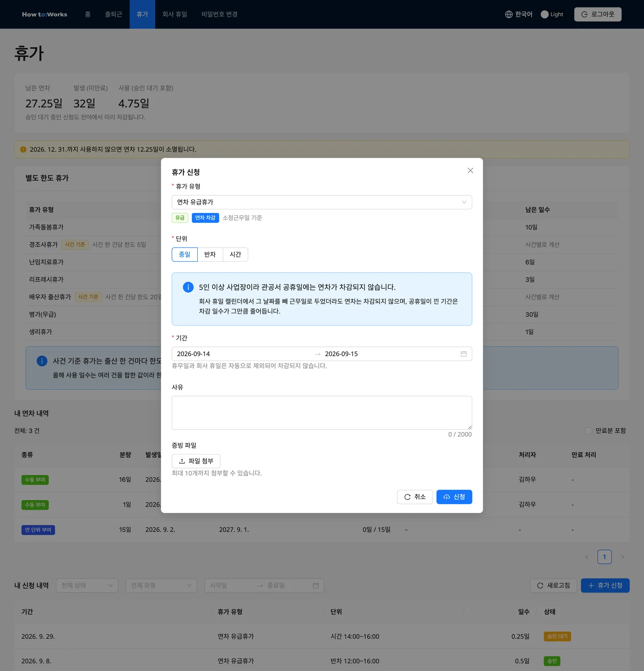The width and height of the screenshot is (644, 671).
Task: Click the 휴가 신청 button at bottom
Action: click(x=605, y=586)
